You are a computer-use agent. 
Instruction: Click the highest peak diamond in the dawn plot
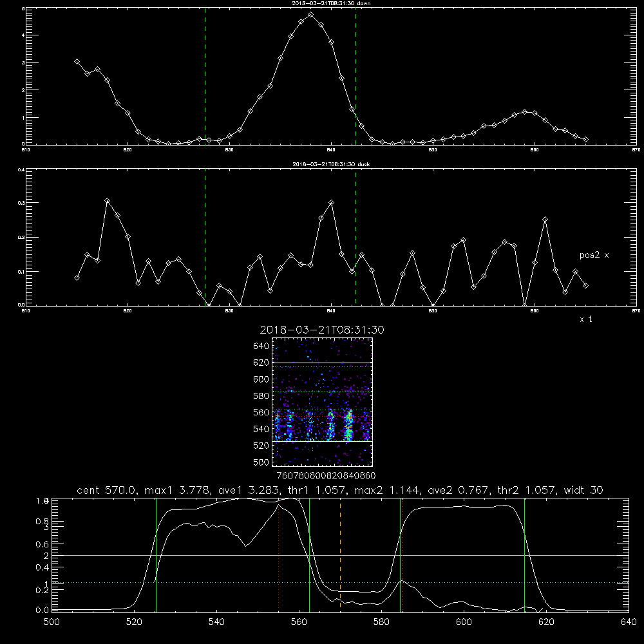[311, 14]
